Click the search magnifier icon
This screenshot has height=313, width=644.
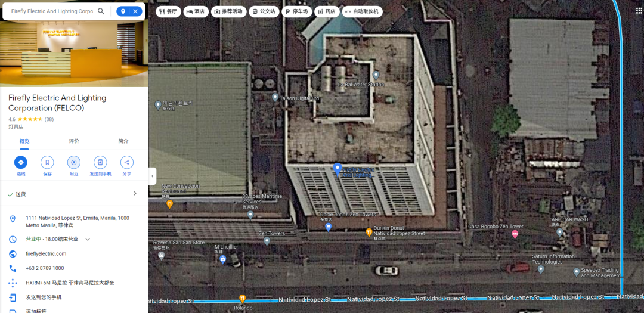(101, 11)
